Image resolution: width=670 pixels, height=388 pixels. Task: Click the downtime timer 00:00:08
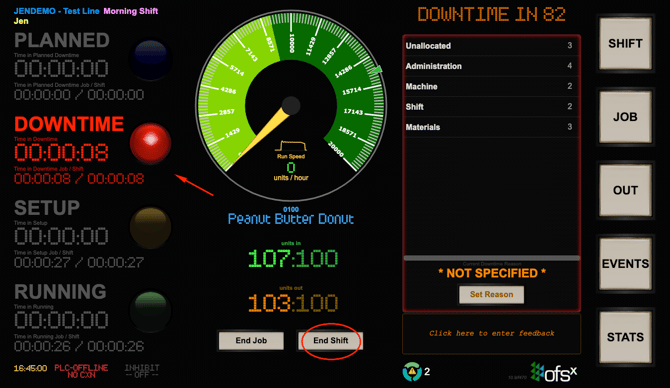[61, 153]
